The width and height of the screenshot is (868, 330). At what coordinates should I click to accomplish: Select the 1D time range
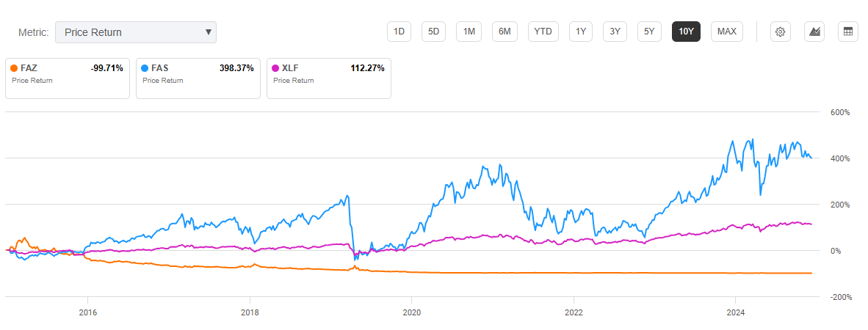[x=399, y=32]
